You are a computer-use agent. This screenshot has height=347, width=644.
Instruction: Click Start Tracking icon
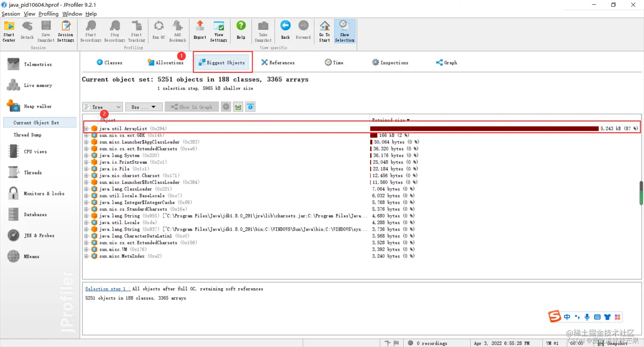tap(136, 31)
